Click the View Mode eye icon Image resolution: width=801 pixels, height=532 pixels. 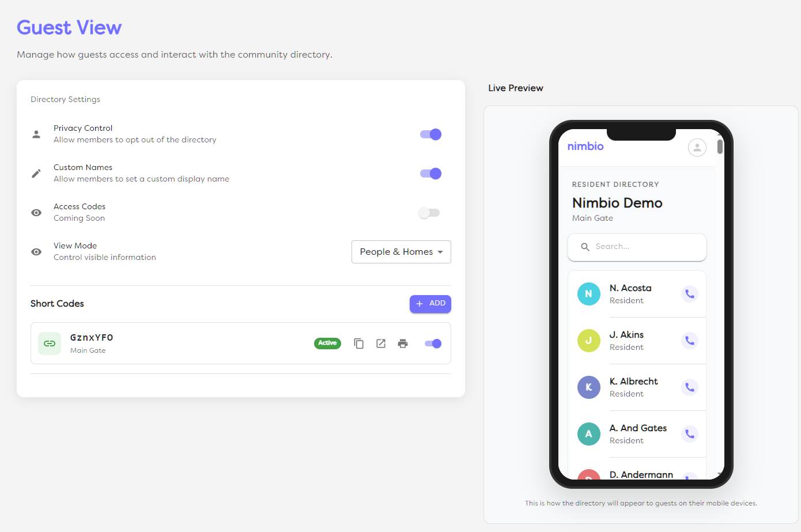(x=36, y=252)
